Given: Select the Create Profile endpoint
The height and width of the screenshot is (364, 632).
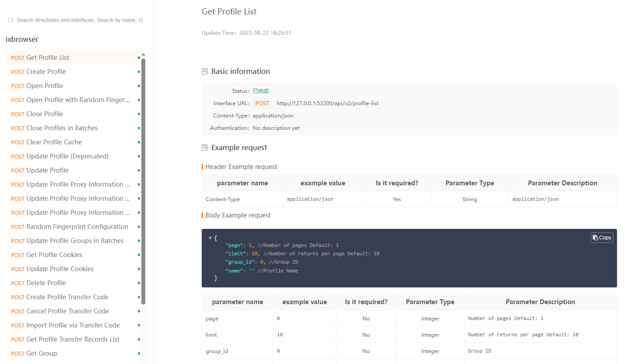Looking at the screenshot, I should point(44,71).
